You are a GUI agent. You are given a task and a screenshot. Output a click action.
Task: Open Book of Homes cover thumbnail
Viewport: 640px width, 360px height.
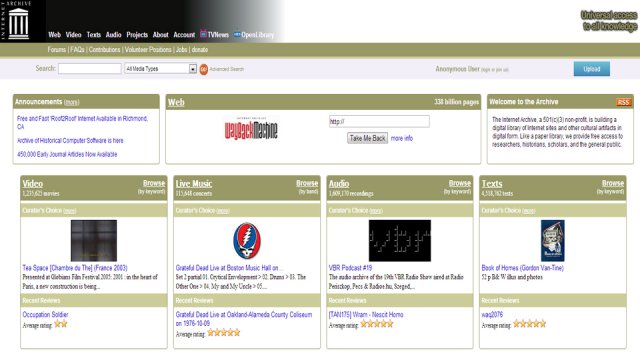click(x=553, y=240)
